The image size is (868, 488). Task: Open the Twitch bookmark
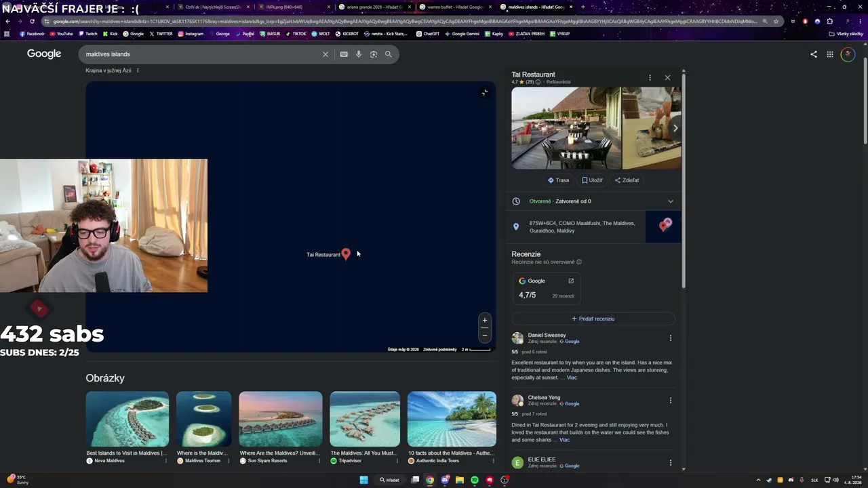pyautogui.click(x=88, y=34)
